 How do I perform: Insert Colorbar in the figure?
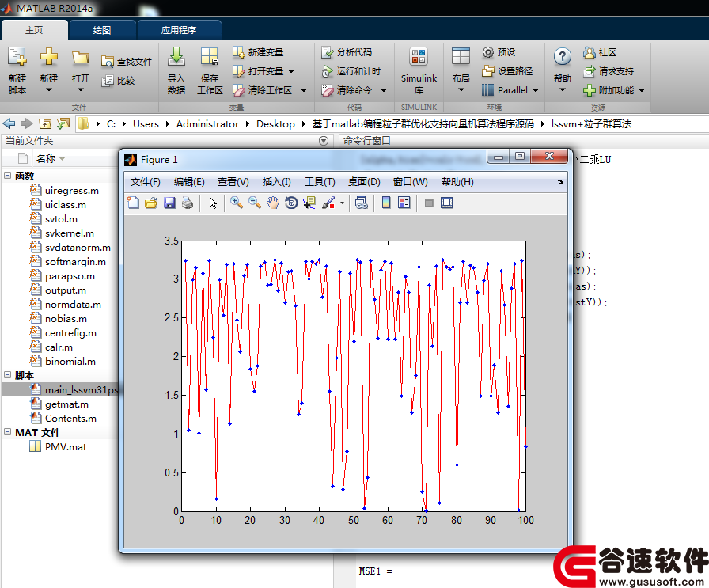tap(386, 203)
